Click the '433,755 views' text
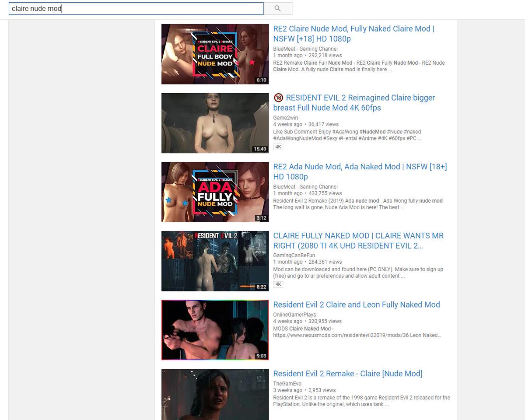Viewport: 525px width, 420px height. [325, 193]
